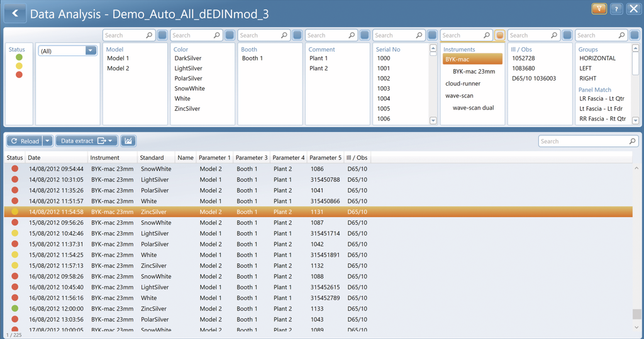Toggle the orange Instruments filter button
Viewport: 644px width, 339px height.
500,35
